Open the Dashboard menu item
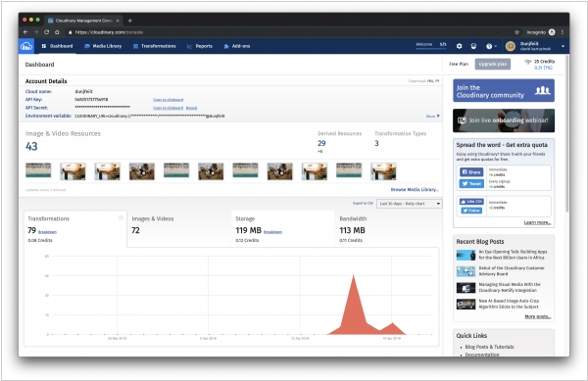Viewport: 588px width, 381px height. click(x=58, y=46)
